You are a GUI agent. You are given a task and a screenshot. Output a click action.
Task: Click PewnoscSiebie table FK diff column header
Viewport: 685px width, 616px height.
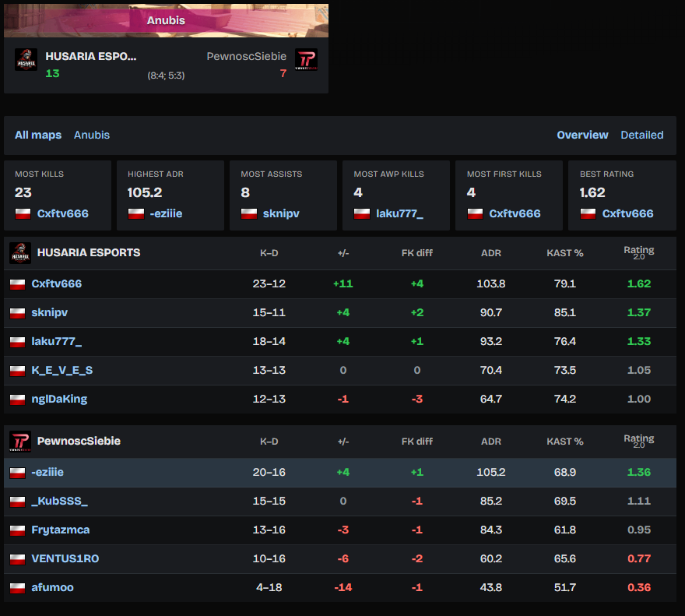tap(416, 442)
